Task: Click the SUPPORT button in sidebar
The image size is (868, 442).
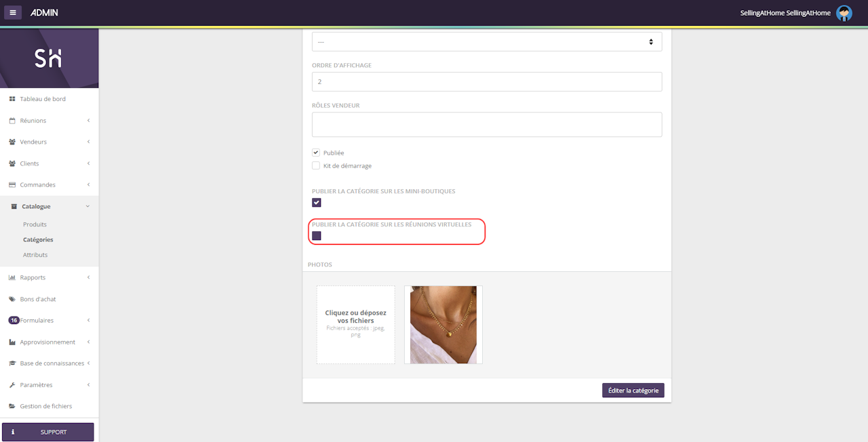Action: pyautogui.click(x=48, y=432)
